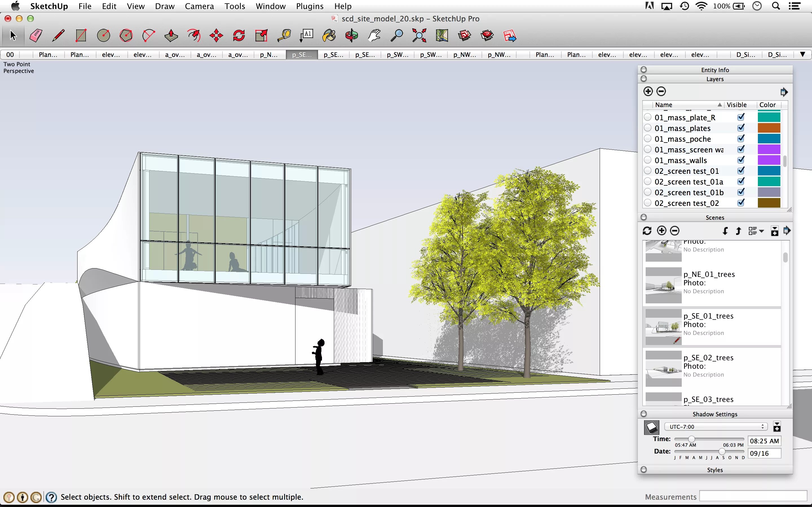Screen dimensions: 812x507
Task: Click the orange 01_mass_plates color swatch
Action: pos(769,128)
